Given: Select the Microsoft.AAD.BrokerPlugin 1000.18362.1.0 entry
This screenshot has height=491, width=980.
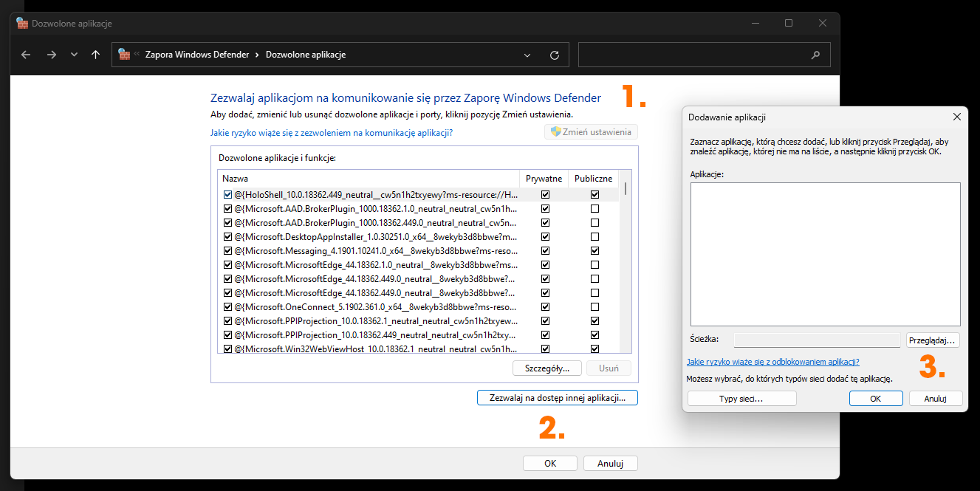Looking at the screenshot, I should click(377, 209).
